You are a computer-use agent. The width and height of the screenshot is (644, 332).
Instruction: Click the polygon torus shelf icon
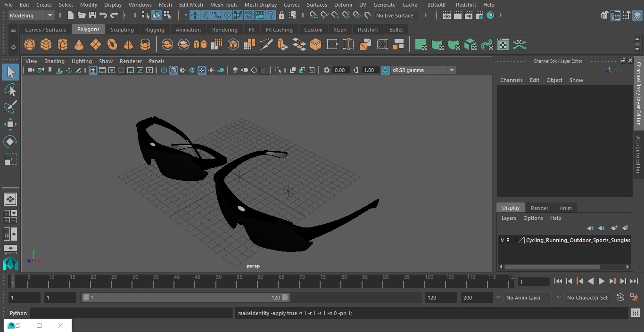pos(112,45)
